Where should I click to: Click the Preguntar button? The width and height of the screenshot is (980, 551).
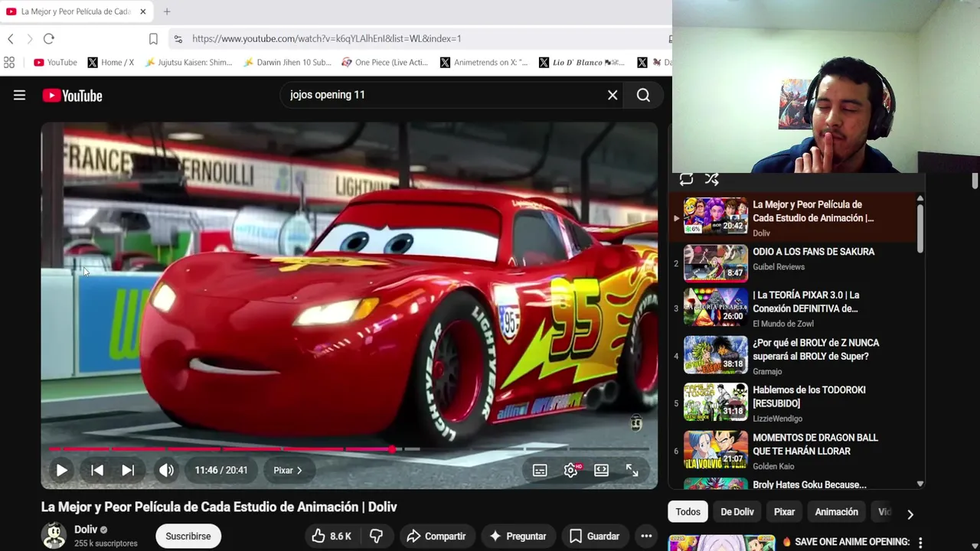coord(518,536)
